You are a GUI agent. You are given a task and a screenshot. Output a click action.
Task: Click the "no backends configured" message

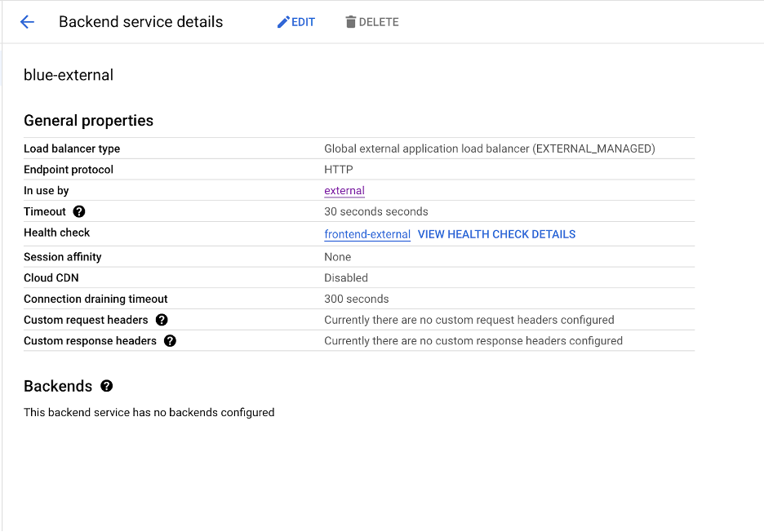coord(149,412)
